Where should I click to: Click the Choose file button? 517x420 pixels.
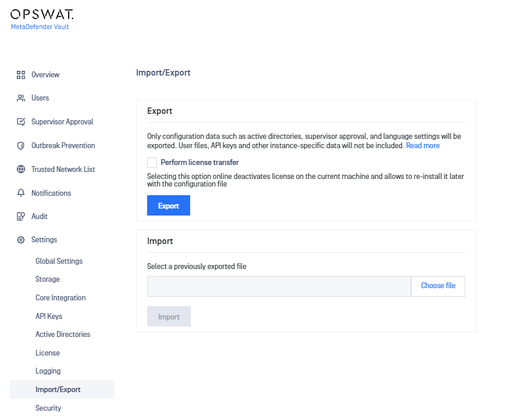[x=438, y=286]
